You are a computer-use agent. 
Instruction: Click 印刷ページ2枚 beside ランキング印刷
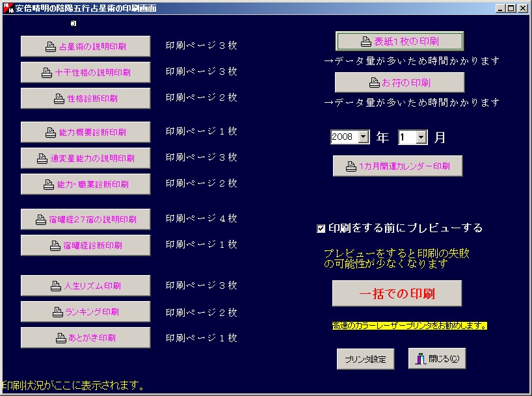click(201, 312)
